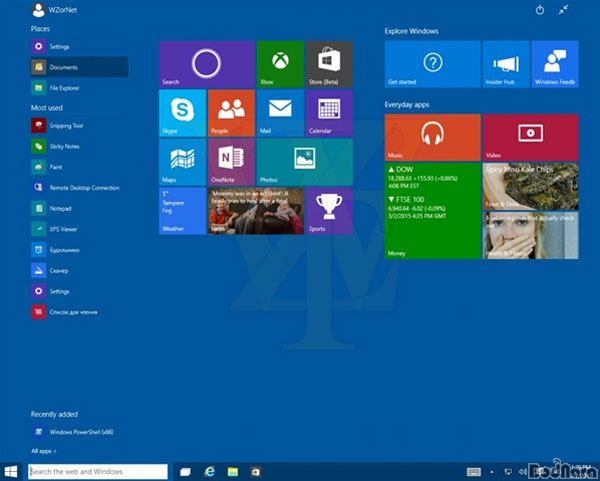Open the Store (Beta) tile
Image resolution: width=600 pixels, height=481 pixels.
[x=329, y=64]
